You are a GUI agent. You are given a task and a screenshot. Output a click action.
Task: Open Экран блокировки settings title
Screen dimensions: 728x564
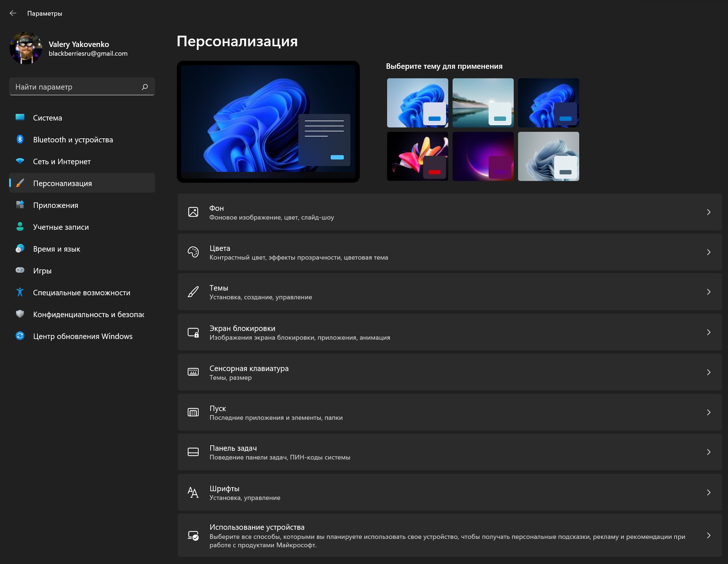(242, 328)
